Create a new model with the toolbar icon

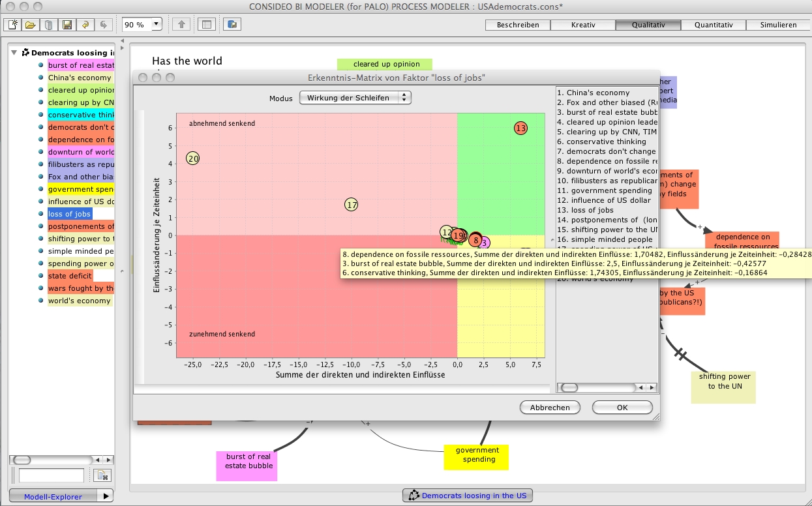pyautogui.click(x=12, y=25)
